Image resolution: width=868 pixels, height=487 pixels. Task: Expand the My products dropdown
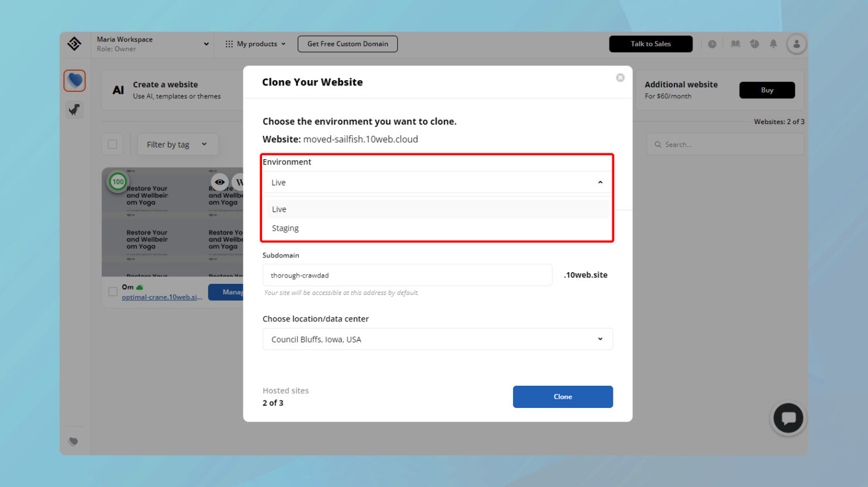pyautogui.click(x=255, y=43)
